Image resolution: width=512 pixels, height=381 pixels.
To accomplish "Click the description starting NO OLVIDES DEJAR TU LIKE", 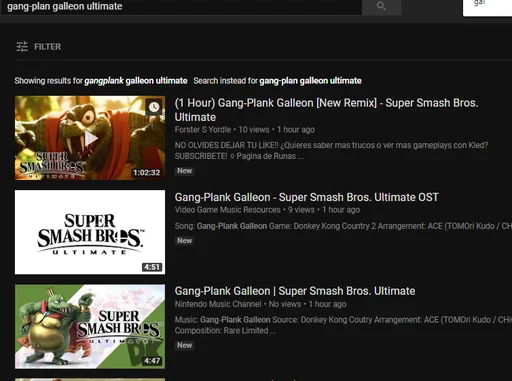I will (331, 151).
